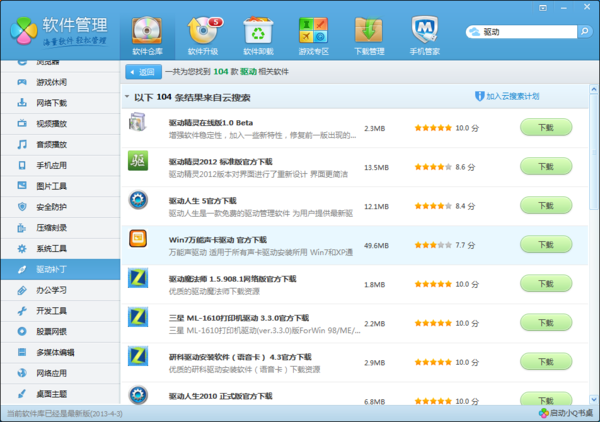Click the 驱动魔法师 Z app icon

tap(138, 278)
